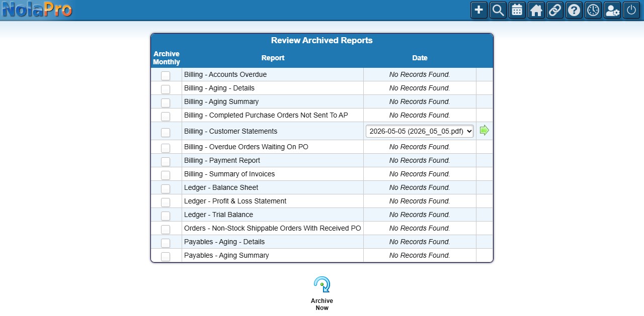The image size is (644, 316).
Task: Click the Date column header
Action: [420, 58]
